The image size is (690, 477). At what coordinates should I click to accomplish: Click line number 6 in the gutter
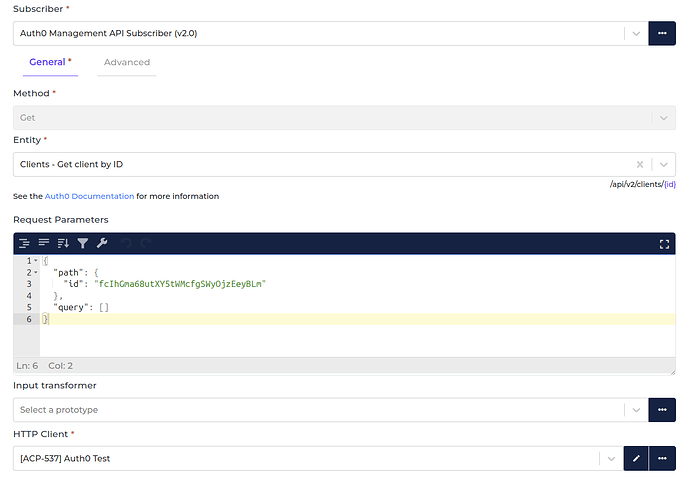(x=29, y=319)
